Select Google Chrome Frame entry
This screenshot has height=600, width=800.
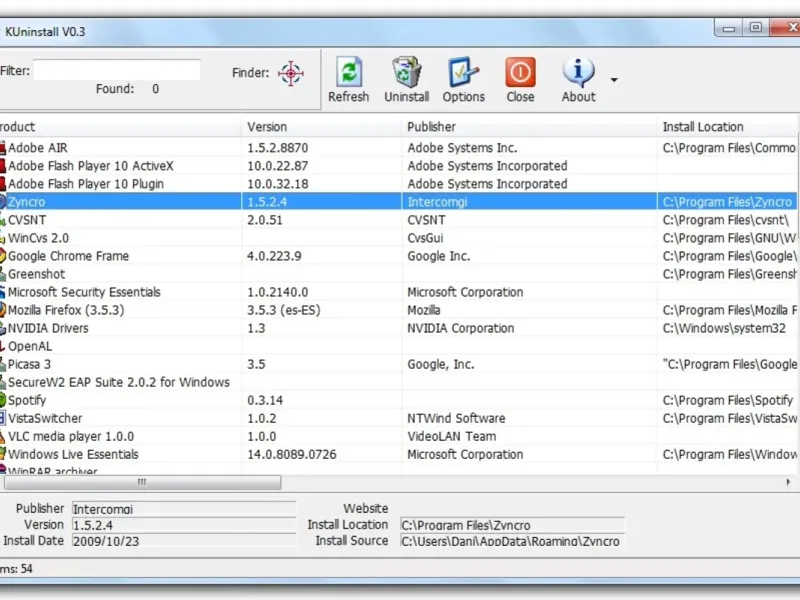[398, 256]
